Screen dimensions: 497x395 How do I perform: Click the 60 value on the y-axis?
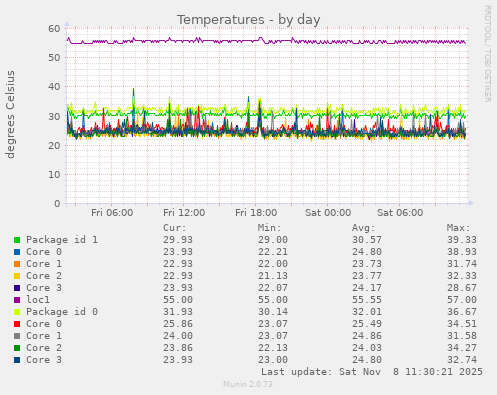54,29
